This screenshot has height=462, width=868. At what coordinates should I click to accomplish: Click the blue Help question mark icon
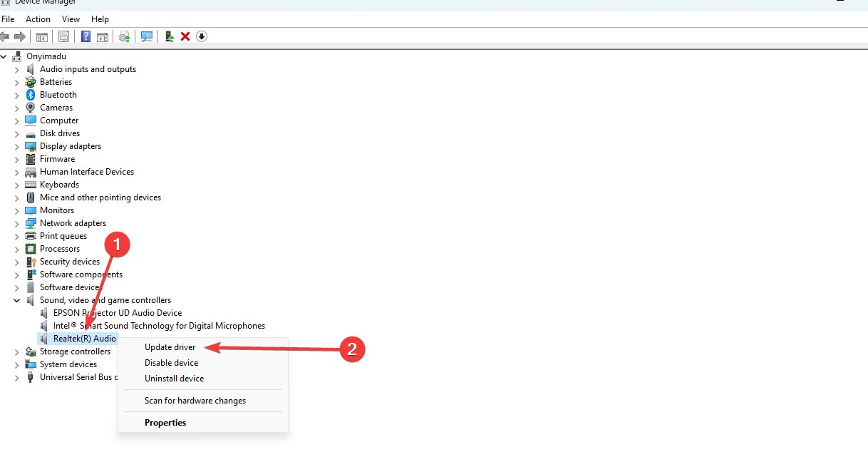(x=86, y=36)
